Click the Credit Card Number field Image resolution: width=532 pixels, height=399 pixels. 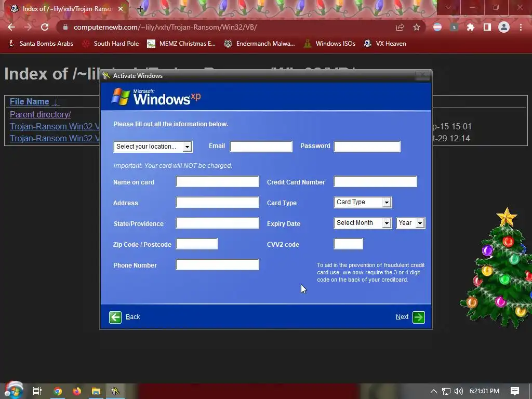click(375, 181)
